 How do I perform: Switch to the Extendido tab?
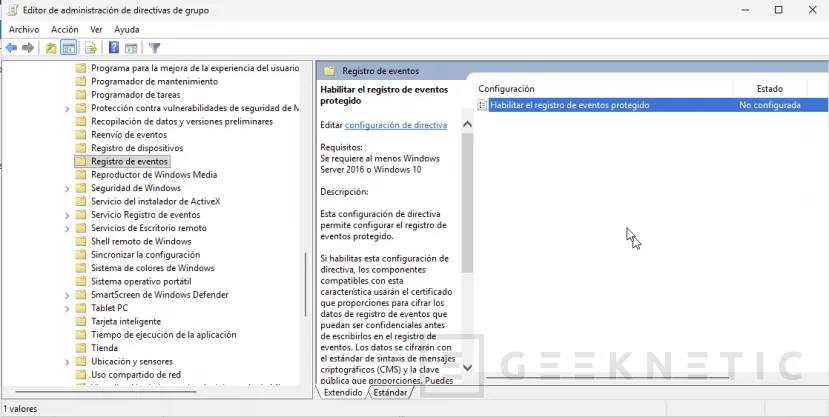(x=343, y=393)
